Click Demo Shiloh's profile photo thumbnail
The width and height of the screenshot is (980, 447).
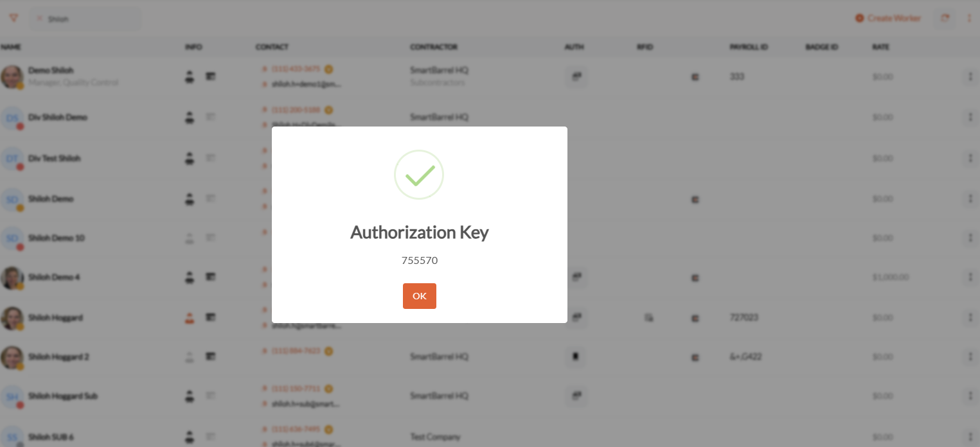pyautogui.click(x=13, y=76)
